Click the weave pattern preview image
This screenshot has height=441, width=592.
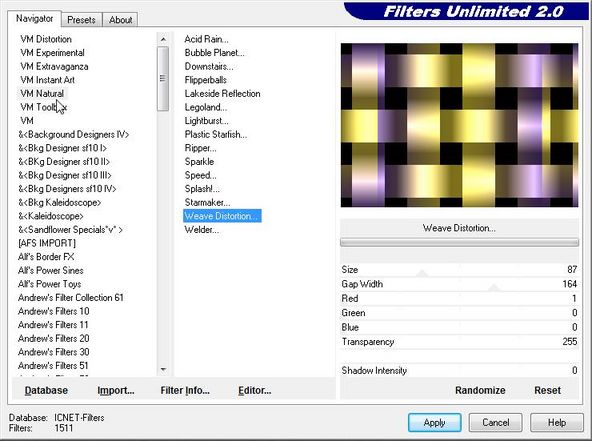click(x=459, y=125)
